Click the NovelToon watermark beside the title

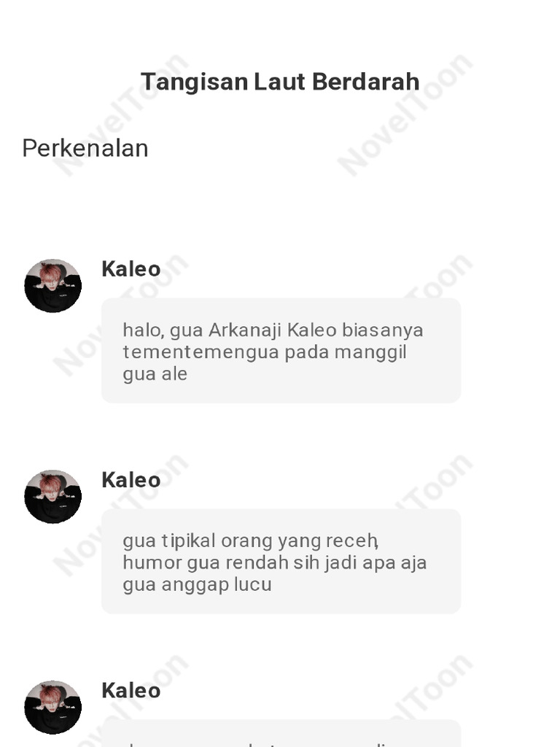(405, 115)
